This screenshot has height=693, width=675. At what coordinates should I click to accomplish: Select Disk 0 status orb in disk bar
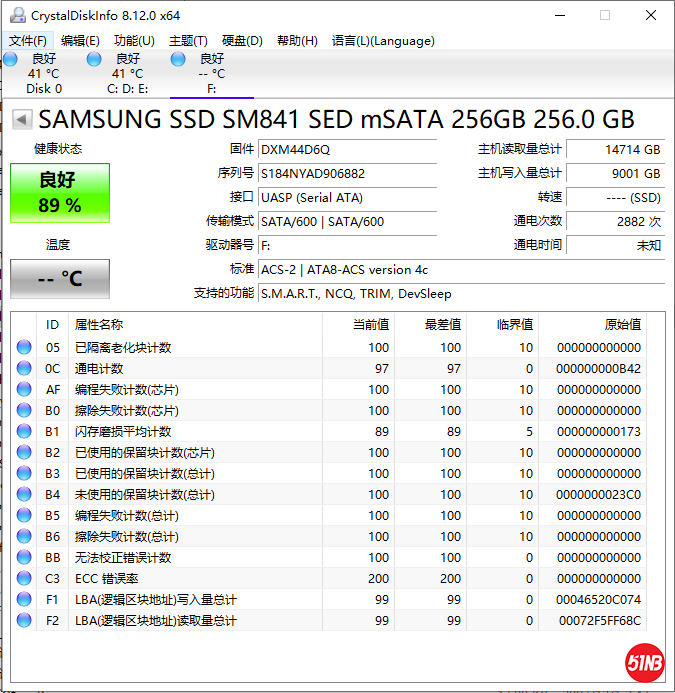click(10, 59)
